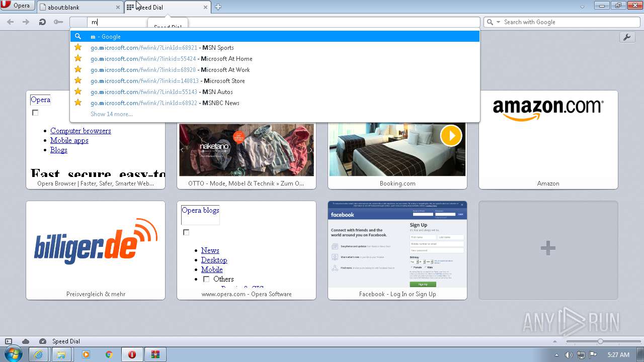Select the Microsoft Store suggestion

pyautogui.click(x=275, y=80)
